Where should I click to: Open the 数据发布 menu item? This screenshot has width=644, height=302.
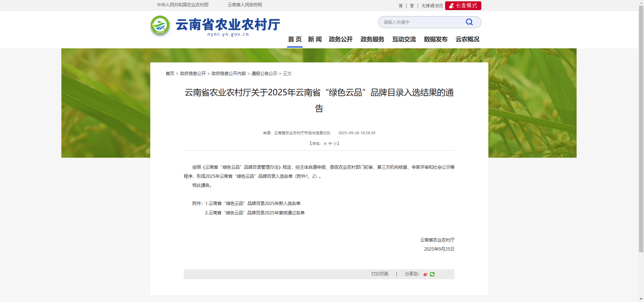435,39
